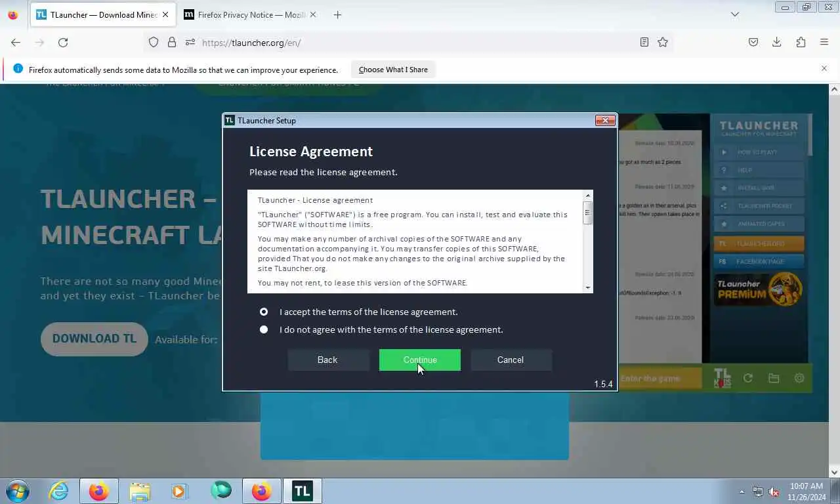Click the DOWNLOAD TL button on webpage
The image size is (840, 504).
pos(94,339)
